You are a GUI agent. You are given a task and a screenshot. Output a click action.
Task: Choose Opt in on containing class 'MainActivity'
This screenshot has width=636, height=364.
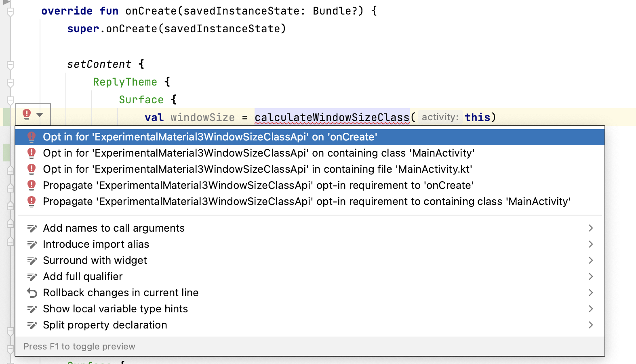click(258, 153)
